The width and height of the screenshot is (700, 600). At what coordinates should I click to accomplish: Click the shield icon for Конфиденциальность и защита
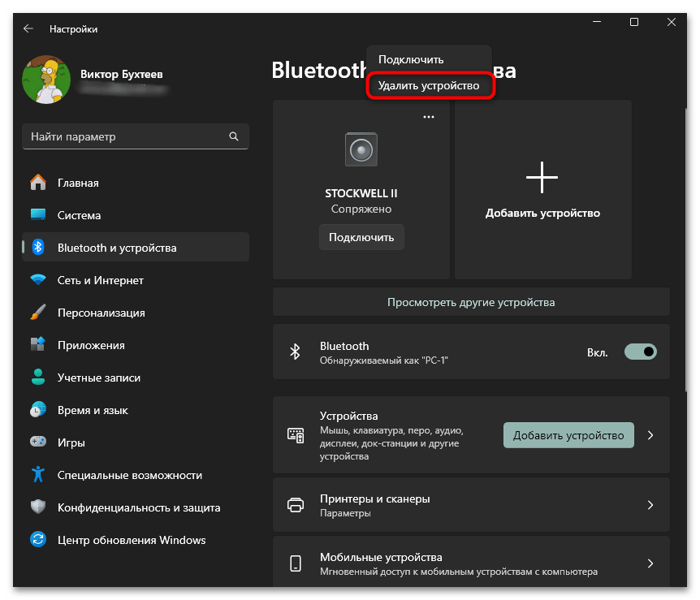point(38,507)
